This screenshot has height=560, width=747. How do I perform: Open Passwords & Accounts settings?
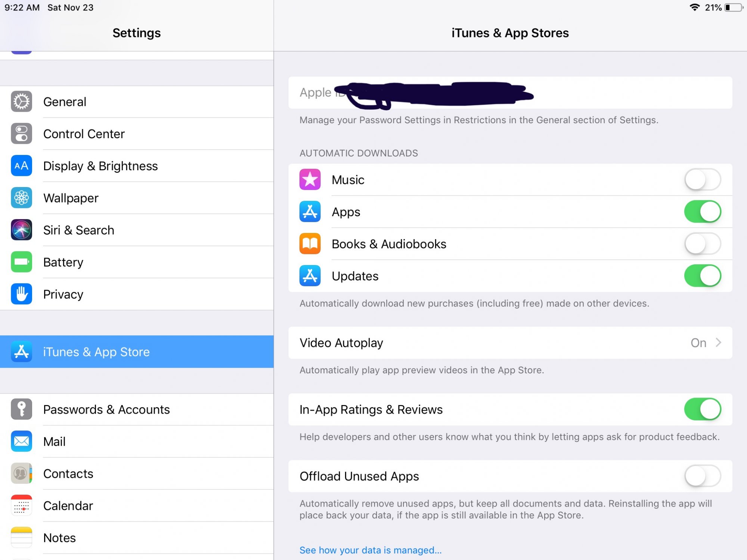[137, 409]
